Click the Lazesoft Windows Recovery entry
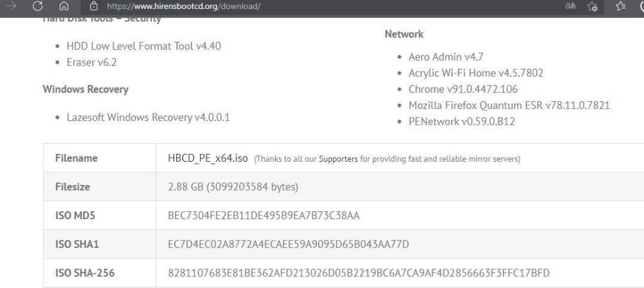This screenshot has height=288, width=644. 148,117
